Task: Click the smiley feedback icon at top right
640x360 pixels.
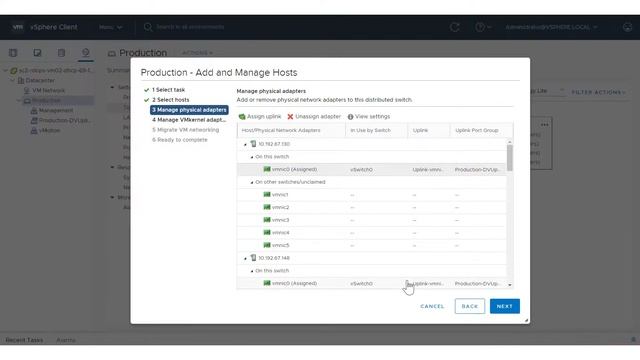Action: [x=628, y=27]
